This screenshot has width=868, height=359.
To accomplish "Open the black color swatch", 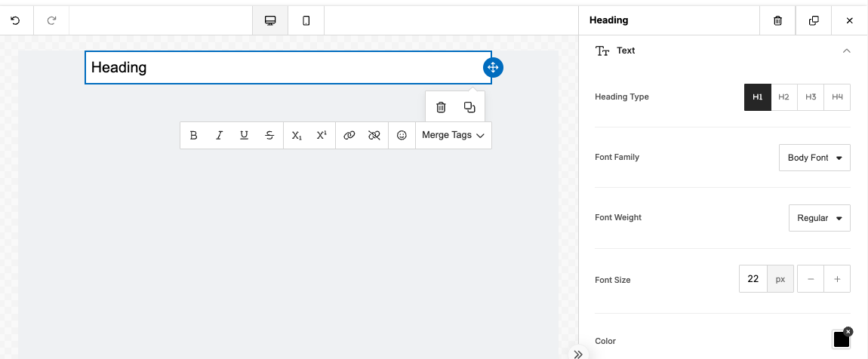I will 841,339.
